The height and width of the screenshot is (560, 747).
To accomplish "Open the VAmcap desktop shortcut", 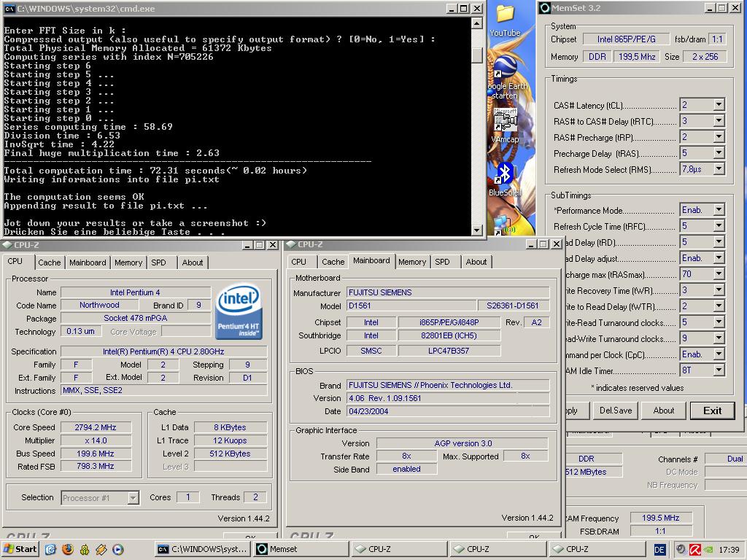I will [x=505, y=125].
